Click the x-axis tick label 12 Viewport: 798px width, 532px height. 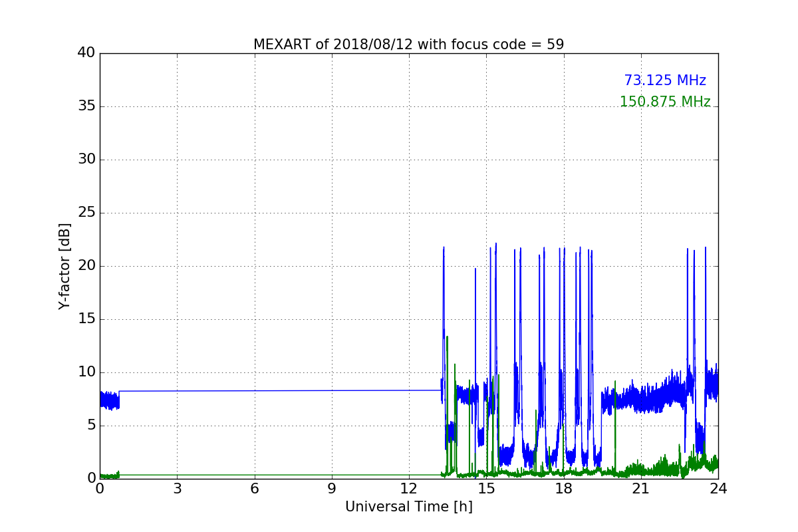point(409,489)
